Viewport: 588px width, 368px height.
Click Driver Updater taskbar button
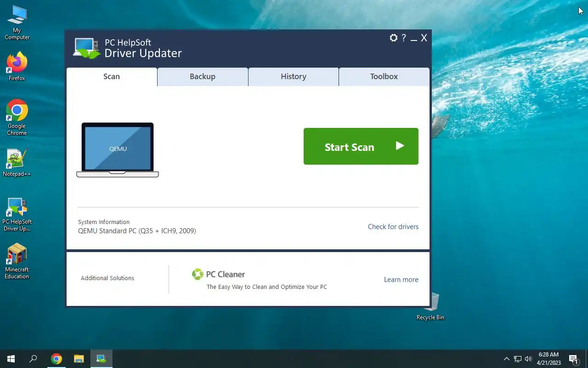[x=101, y=359]
